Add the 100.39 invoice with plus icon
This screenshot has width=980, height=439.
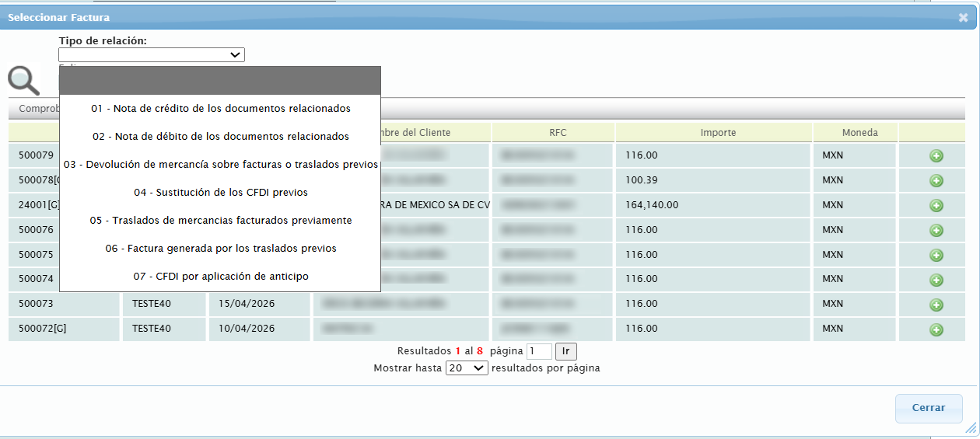(936, 181)
